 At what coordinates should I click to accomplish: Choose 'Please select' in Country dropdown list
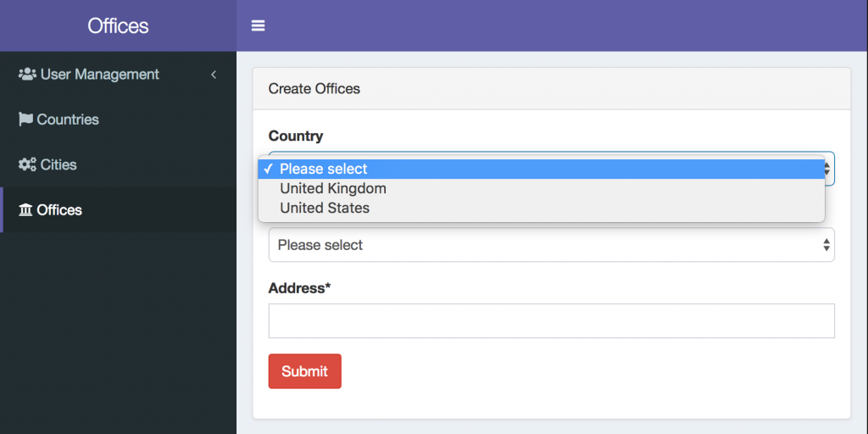point(542,169)
